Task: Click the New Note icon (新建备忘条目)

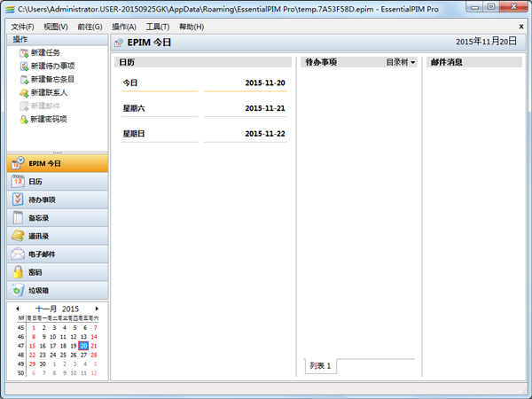Action: 23,80
